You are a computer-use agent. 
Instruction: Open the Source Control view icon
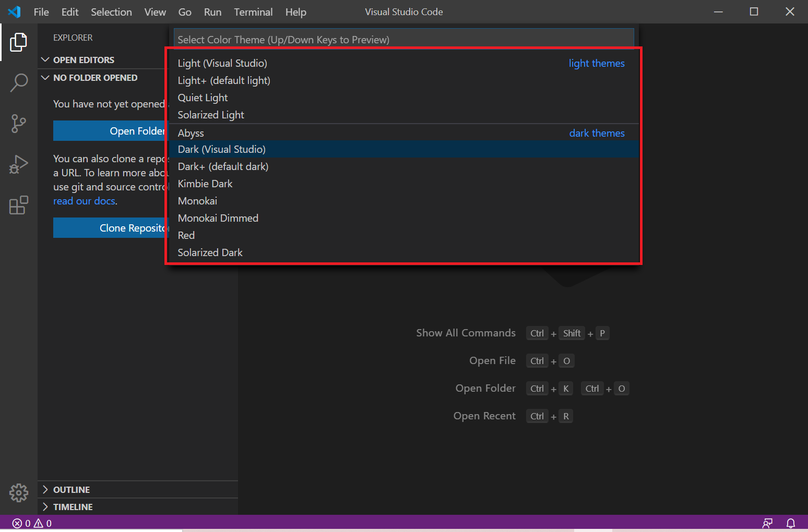pyautogui.click(x=19, y=124)
